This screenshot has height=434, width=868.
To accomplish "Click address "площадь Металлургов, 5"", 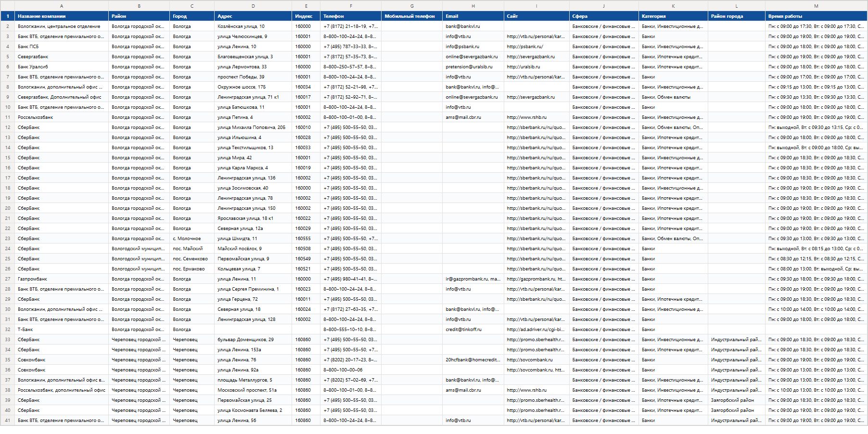I will [253, 380].
